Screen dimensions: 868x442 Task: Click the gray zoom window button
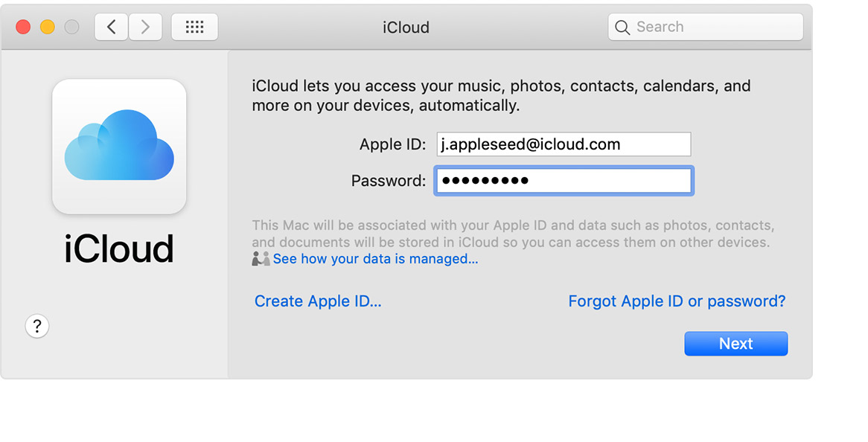71,28
